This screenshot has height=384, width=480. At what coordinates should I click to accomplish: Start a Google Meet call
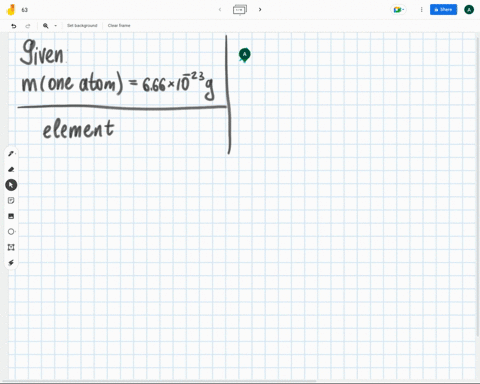tap(399, 10)
